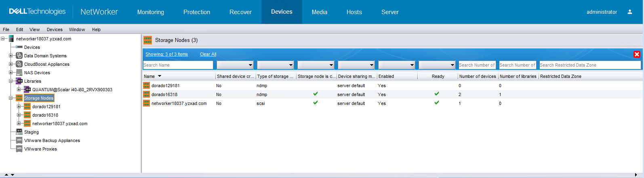Open the Help menu
The width and height of the screenshot is (644, 178).
click(x=96, y=29)
